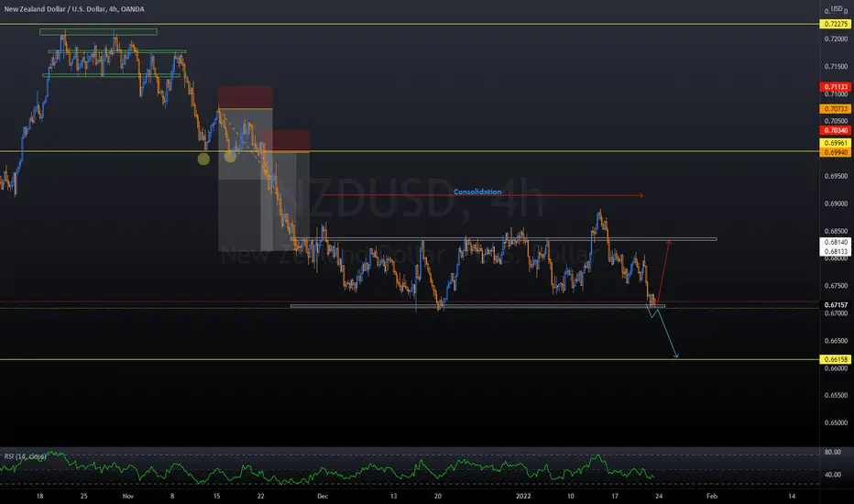The image size is (854, 504).
Task: Click the RSI 40.00 scale value
Action: coord(833,475)
